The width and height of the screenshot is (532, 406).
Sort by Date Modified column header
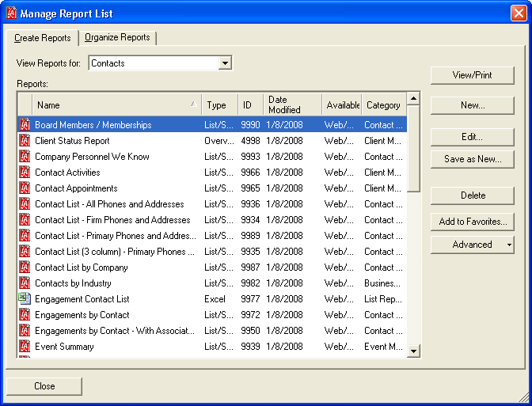pyautogui.click(x=292, y=105)
